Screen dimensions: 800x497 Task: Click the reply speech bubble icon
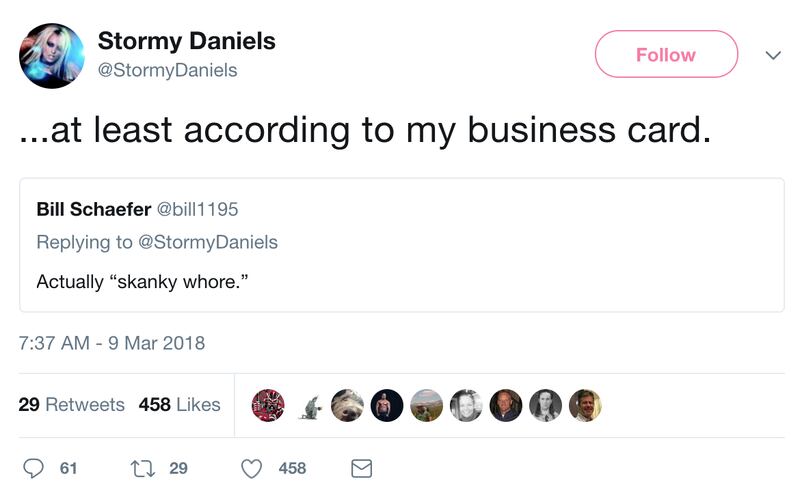[34, 468]
